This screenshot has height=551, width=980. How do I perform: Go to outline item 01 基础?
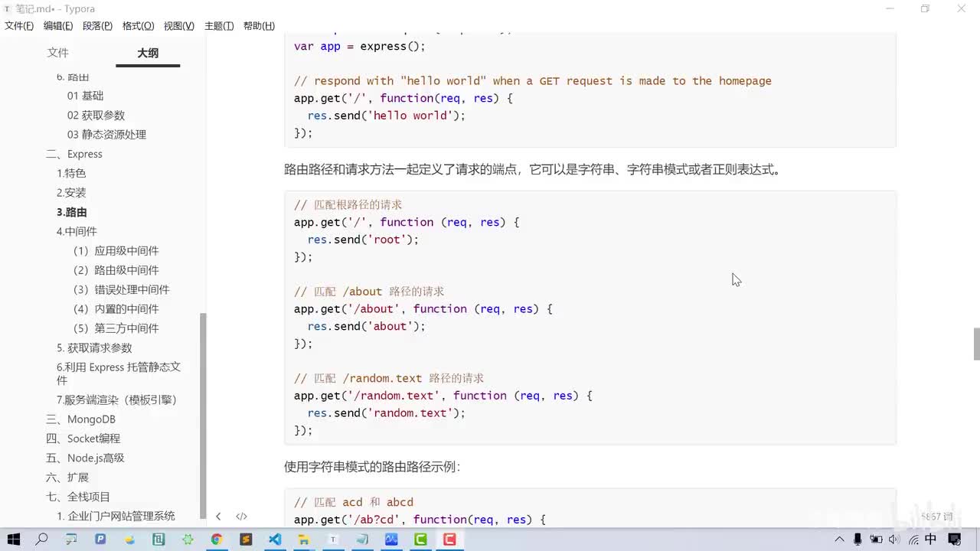pos(85,96)
